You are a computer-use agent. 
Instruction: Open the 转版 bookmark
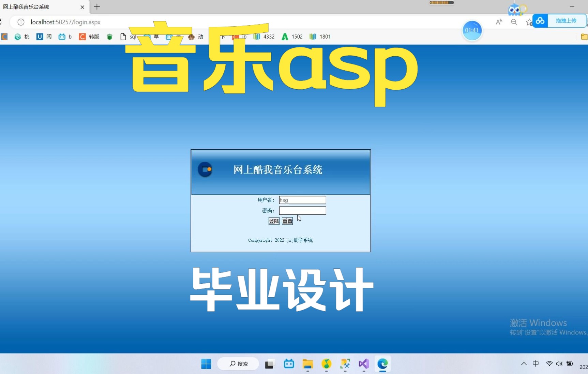[89, 36]
